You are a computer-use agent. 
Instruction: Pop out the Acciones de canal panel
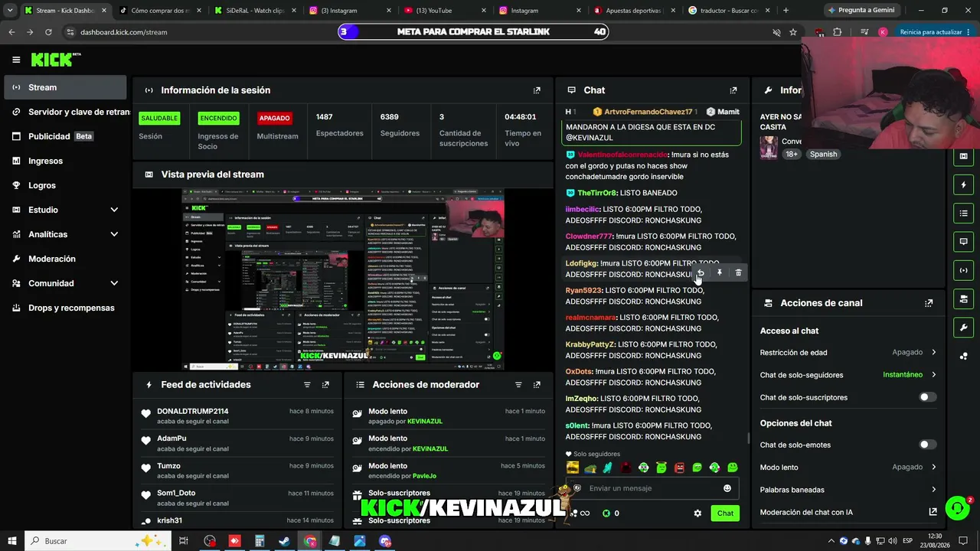tap(929, 303)
